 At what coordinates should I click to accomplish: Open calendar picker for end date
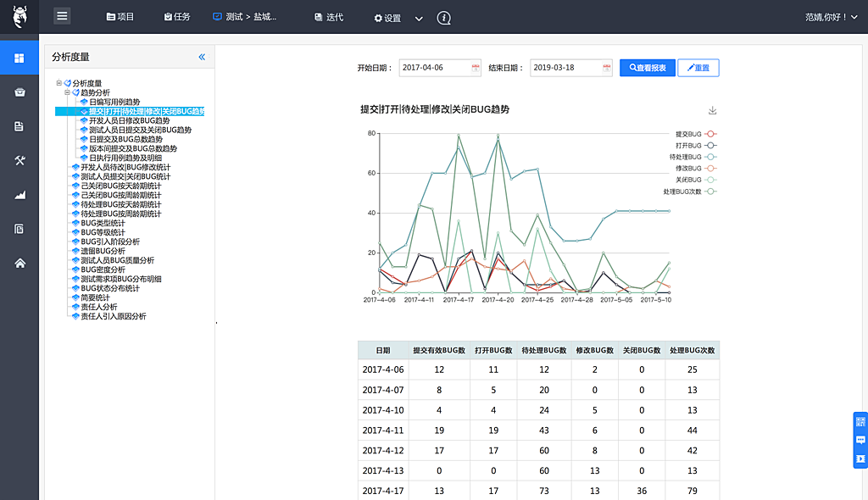[x=606, y=68]
